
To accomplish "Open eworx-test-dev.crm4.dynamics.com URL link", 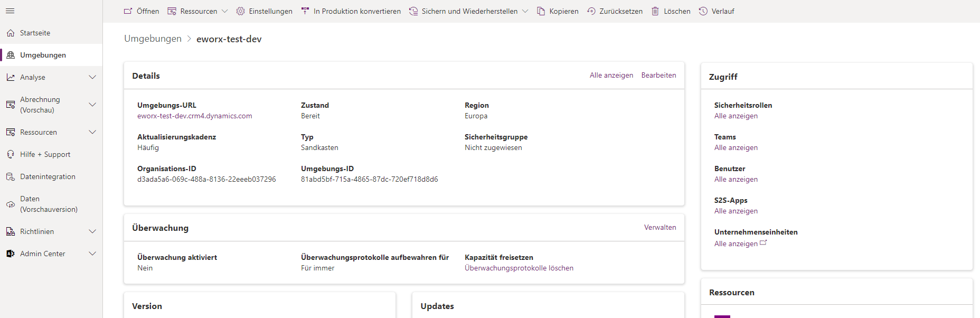I will coord(195,116).
